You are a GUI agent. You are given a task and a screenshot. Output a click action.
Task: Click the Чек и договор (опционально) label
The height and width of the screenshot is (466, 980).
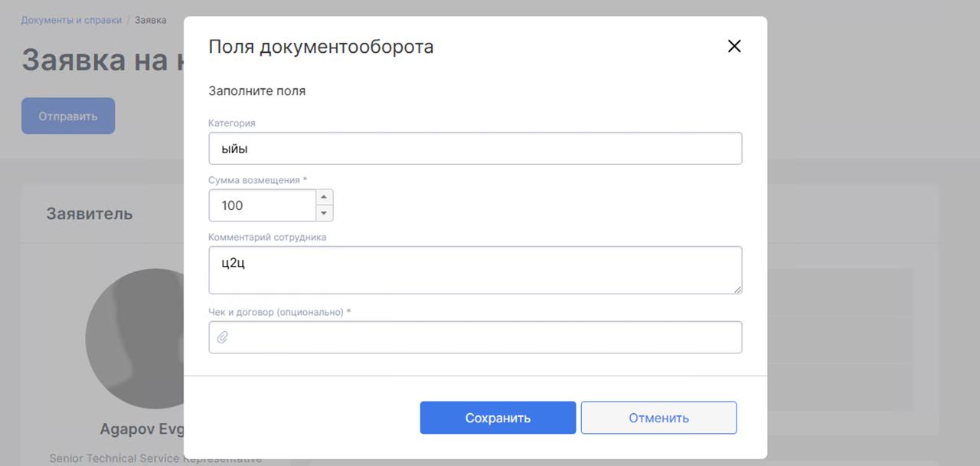279,313
